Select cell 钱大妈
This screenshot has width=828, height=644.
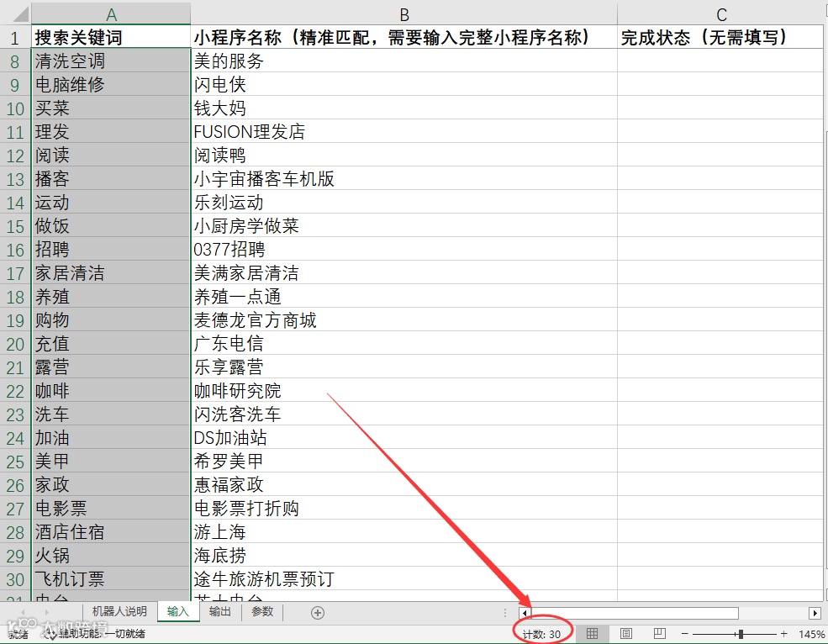[404, 108]
